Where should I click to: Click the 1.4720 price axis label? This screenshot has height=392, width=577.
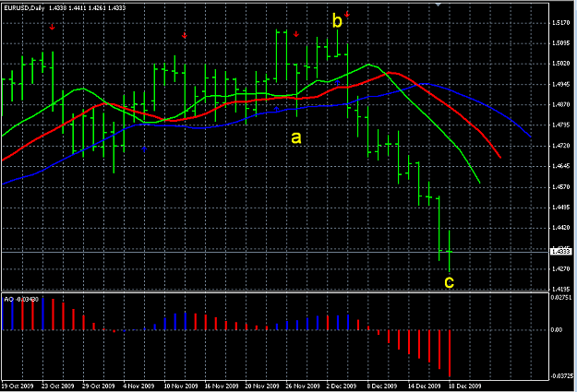tap(560, 146)
